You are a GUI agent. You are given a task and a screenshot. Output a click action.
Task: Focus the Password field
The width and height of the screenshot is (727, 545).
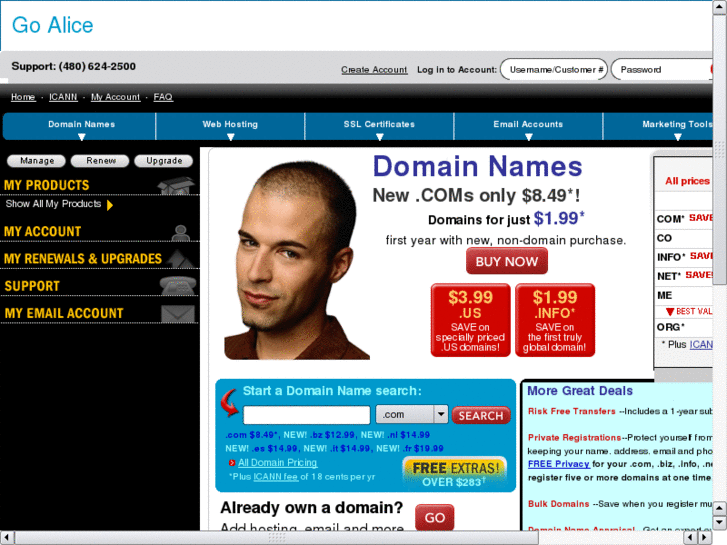click(x=662, y=70)
